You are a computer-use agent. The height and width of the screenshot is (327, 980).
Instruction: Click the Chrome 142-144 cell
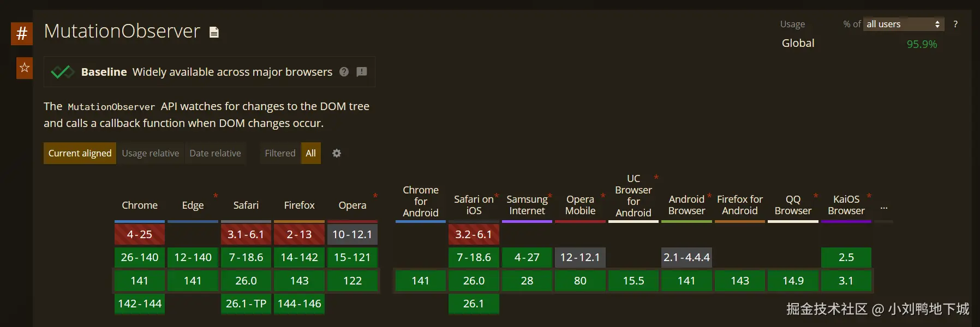pos(140,304)
